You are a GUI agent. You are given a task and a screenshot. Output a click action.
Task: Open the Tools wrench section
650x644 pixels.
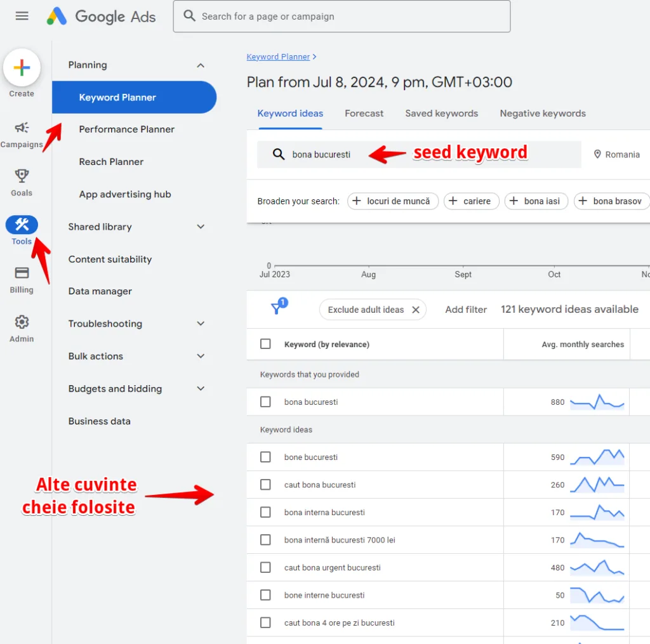(x=22, y=230)
